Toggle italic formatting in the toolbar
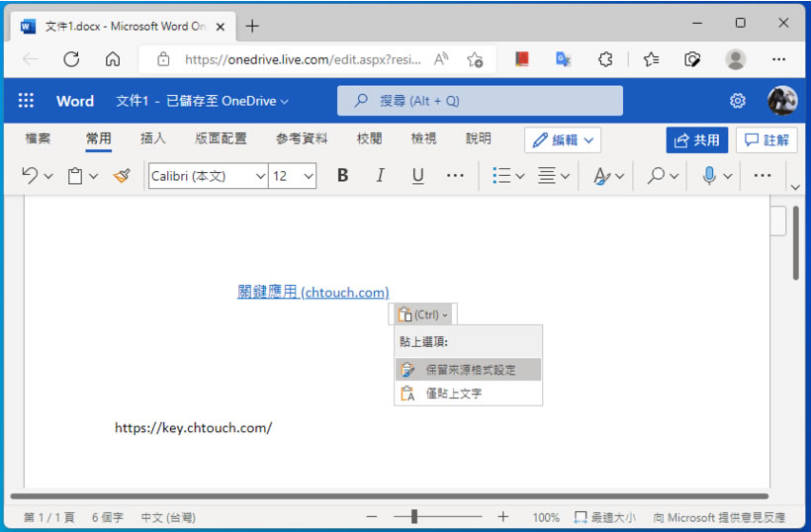This screenshot has width=811, height=532. point(380,176)
